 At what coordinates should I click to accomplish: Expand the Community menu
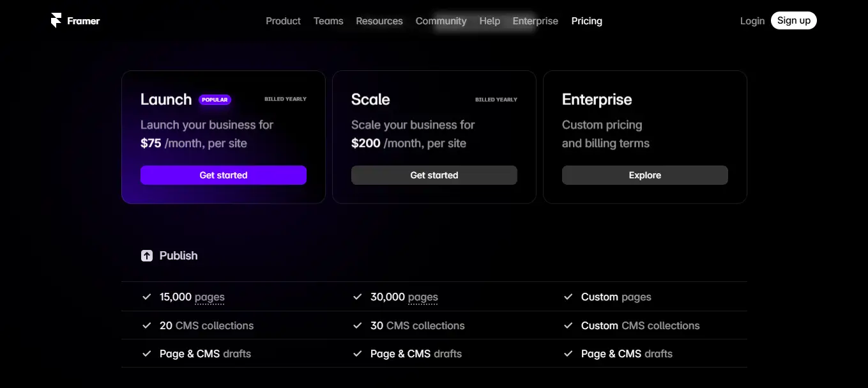(x=441, y=21)
